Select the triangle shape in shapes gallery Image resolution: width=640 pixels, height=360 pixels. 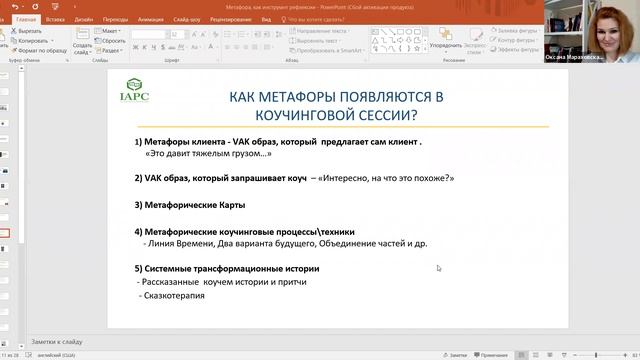[375, 40]
